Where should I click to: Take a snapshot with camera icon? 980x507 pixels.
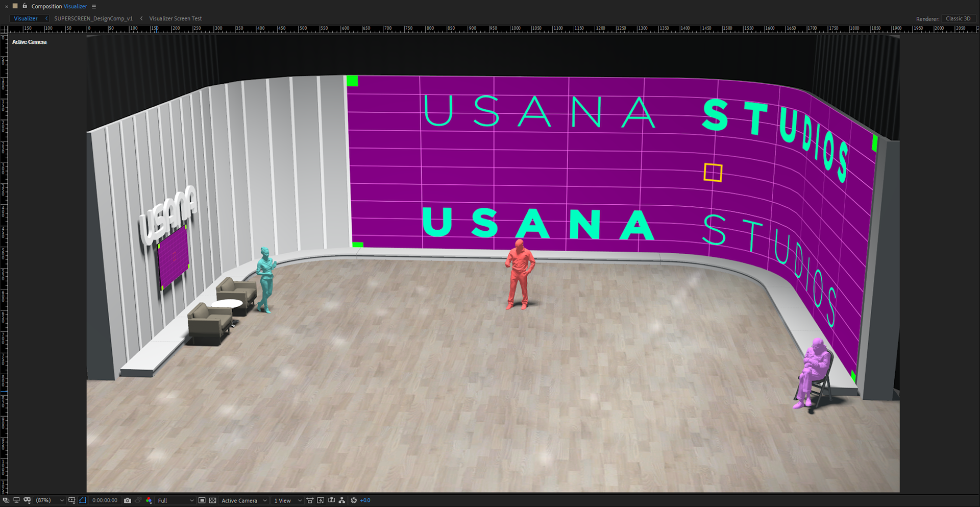click(x=128, y=500)
